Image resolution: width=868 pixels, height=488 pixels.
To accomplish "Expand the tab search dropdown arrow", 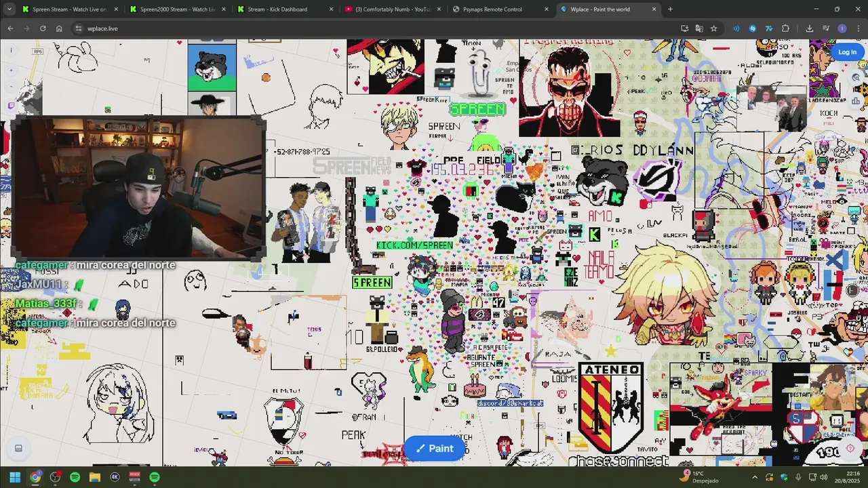I will 9,9.
